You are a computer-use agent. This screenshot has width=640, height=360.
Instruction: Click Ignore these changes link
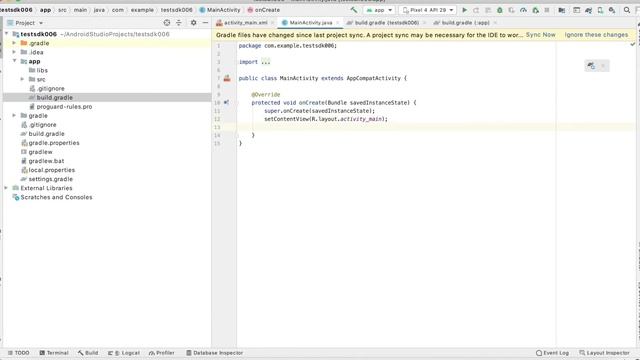[596, 35]
